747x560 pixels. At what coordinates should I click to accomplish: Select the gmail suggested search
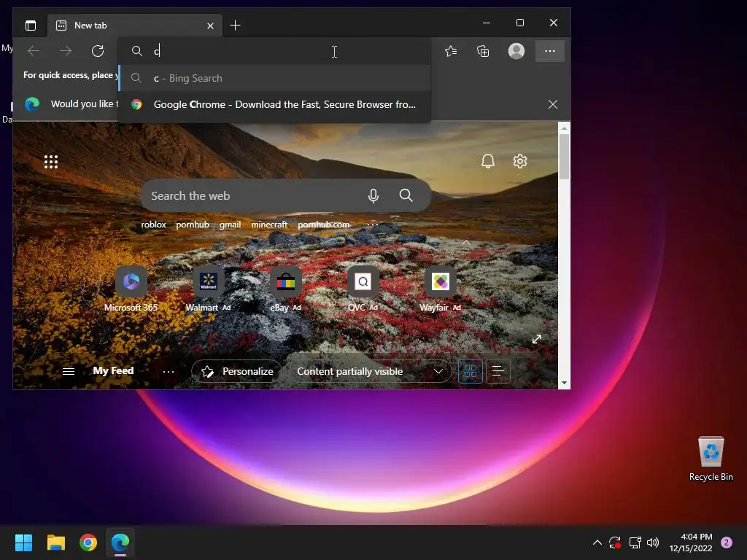pos(230,225)
